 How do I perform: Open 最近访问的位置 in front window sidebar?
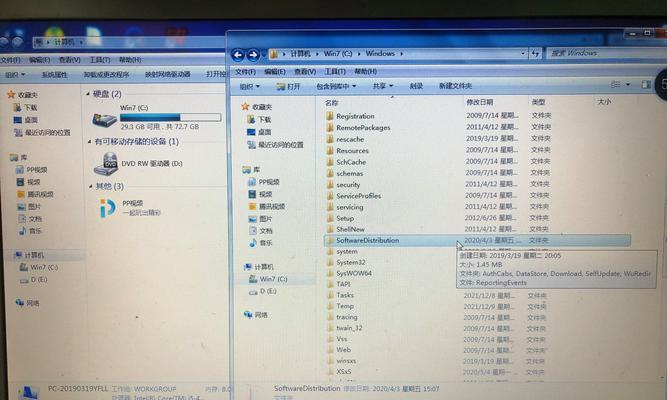click(x=281, y=145)
